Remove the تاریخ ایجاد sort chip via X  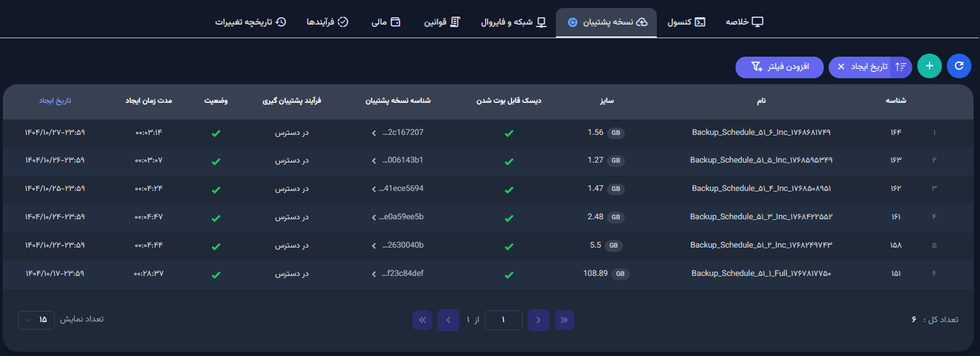pos(841,67)
